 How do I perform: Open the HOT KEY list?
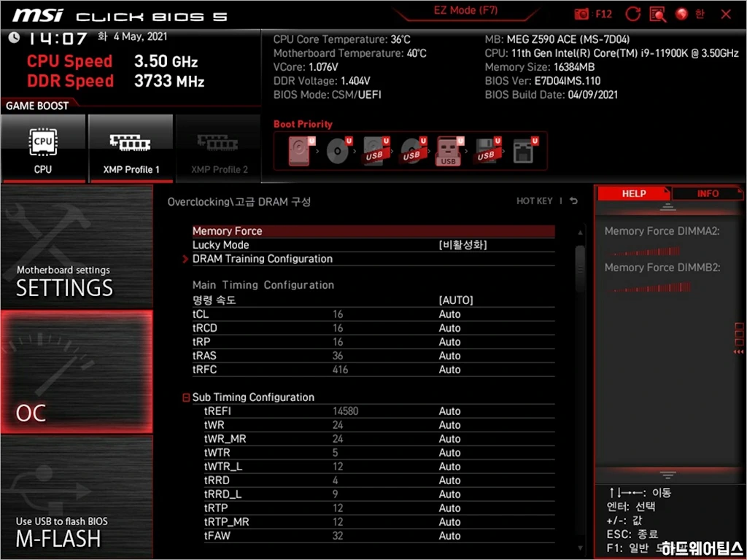(535, 201)
